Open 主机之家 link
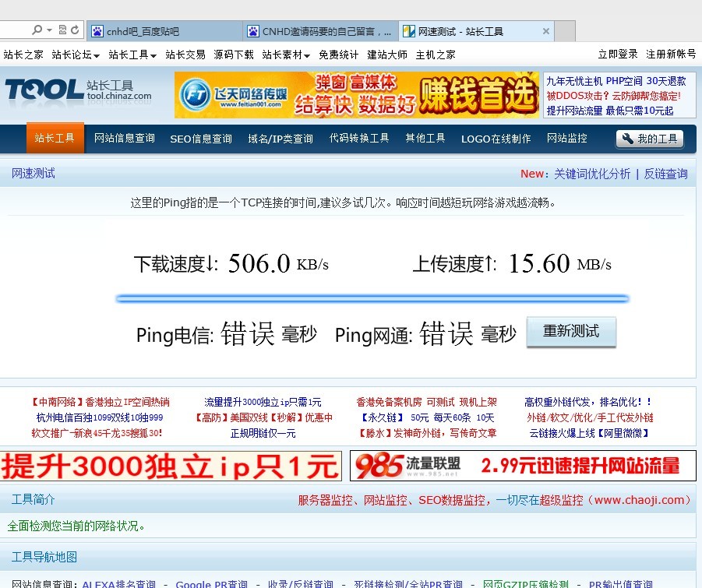 (436, 55)
